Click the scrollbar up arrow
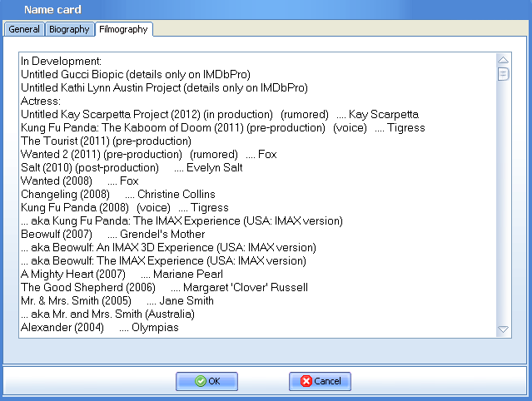 coord(503,61)
